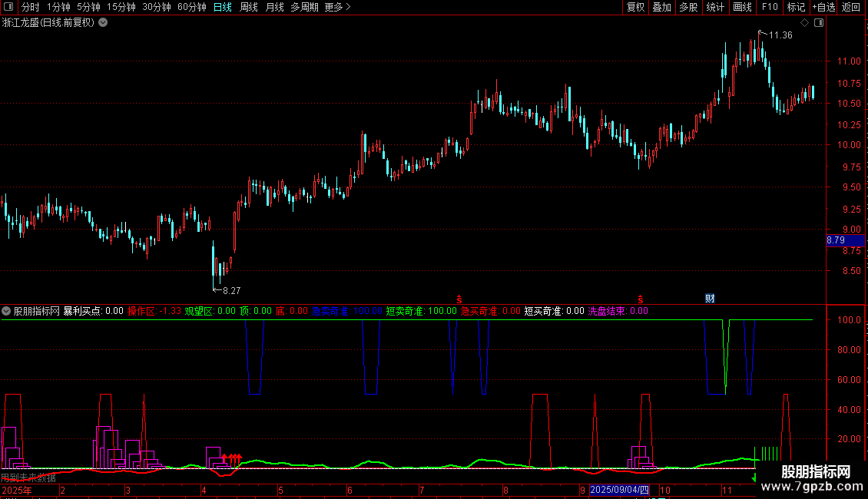Click the panel layout icon at top-left
This screenshot has width=868, height=499.
point(8,7)
